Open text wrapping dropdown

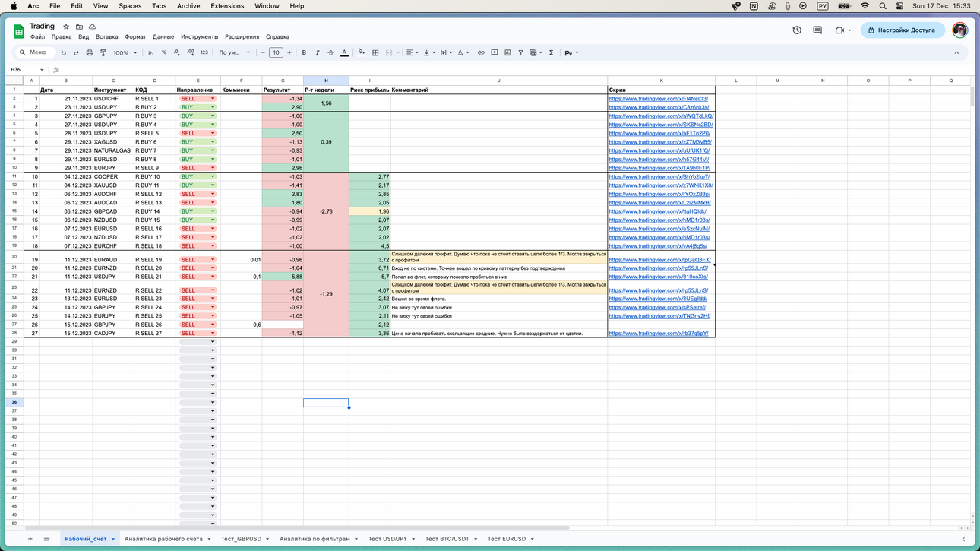[x=446, y=53]
